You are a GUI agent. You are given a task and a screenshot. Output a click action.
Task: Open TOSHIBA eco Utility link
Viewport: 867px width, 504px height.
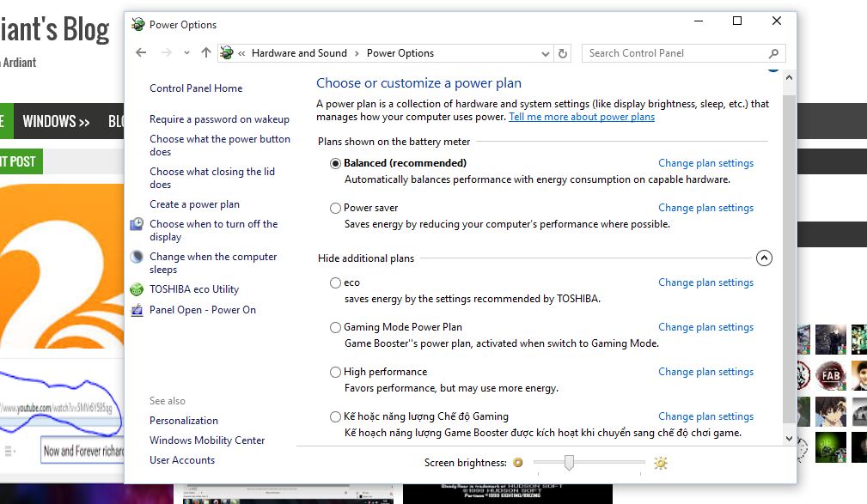pyautogui.click(x=194, y=289)
